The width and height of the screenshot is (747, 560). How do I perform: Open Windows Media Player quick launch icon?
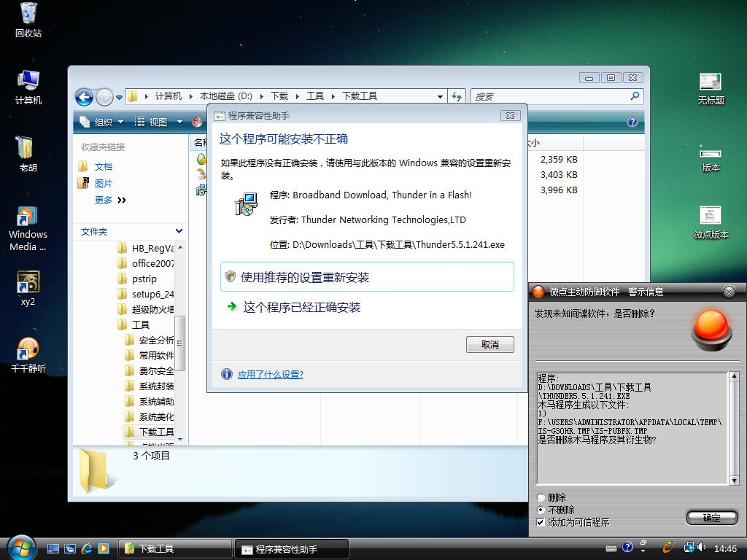pos(104,548)
